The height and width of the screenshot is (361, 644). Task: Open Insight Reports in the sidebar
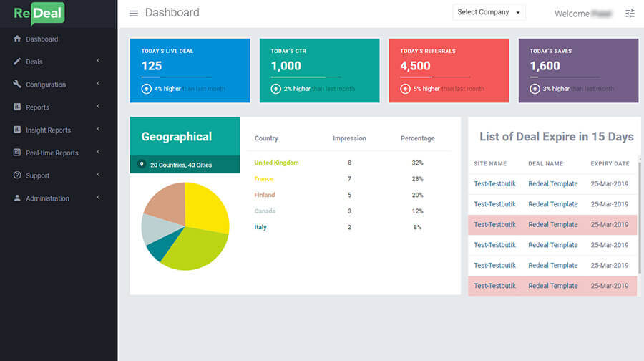[x=48, y=130]
